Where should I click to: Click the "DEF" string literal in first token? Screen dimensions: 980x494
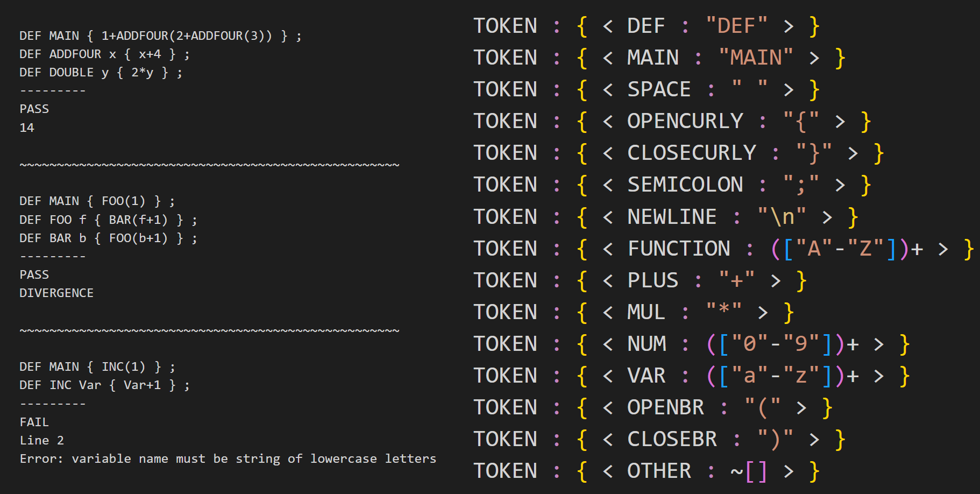pyautogui.click(x=736, y=26)
